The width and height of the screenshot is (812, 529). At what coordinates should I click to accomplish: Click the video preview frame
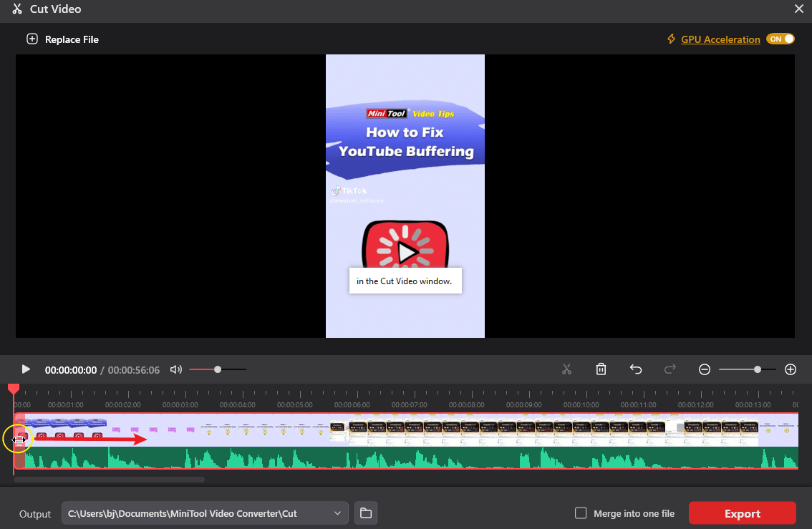pyautogui.click(x=405, y=196)
